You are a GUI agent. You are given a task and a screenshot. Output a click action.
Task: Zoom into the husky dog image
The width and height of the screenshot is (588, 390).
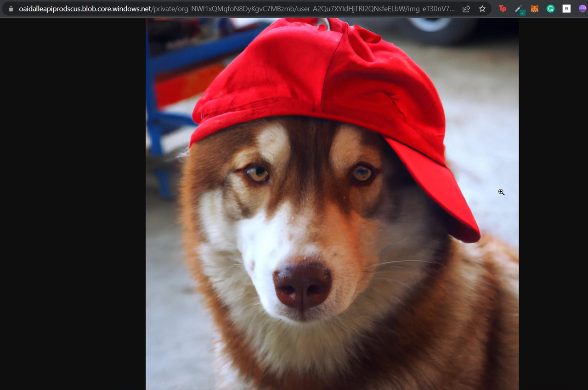point(332,204)
